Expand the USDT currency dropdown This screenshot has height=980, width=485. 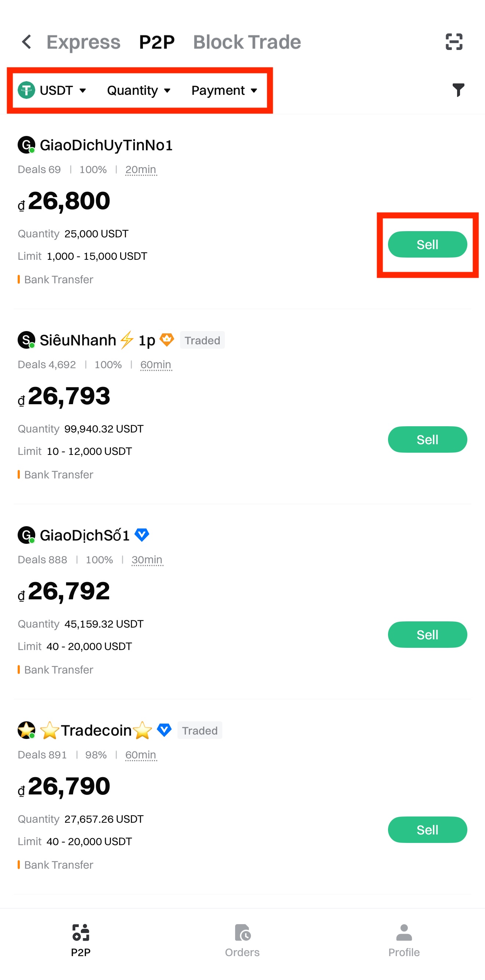point(53,90)
